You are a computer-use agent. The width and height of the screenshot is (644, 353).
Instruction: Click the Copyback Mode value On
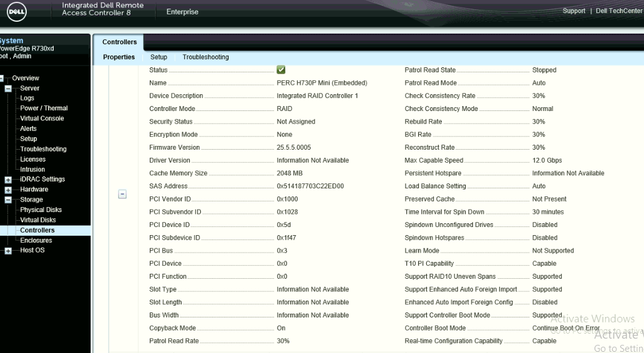[281, 328]
